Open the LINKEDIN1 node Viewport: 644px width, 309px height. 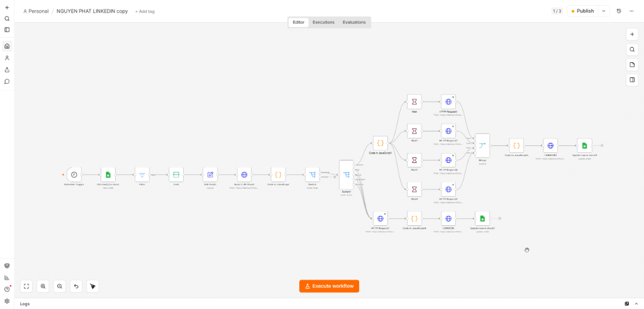click(x=551, y=145)
